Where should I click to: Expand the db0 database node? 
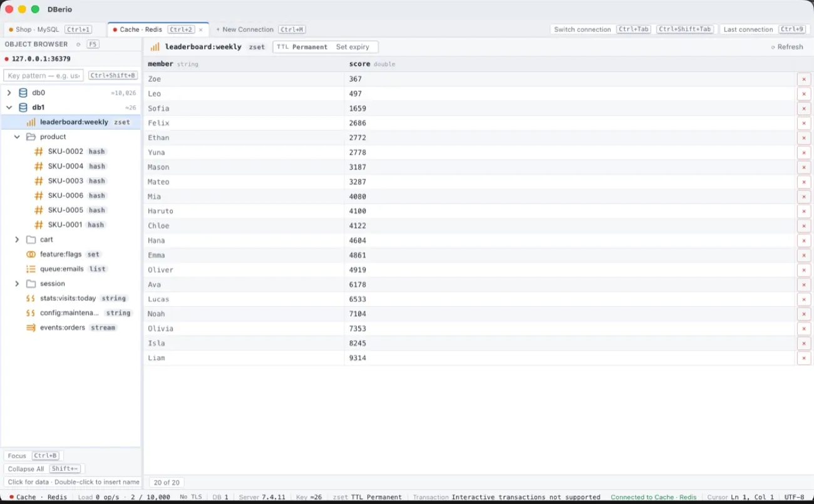[9, 93]
